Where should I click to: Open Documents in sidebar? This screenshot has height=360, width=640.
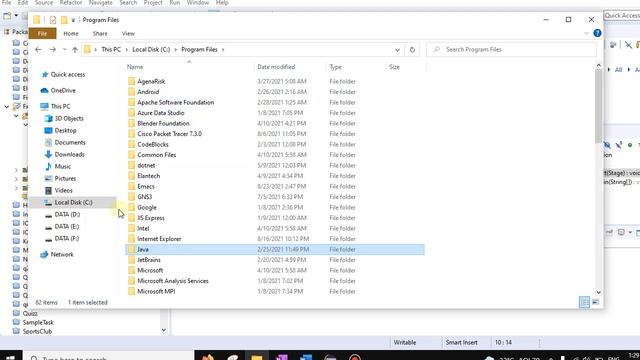click(65, 142)
